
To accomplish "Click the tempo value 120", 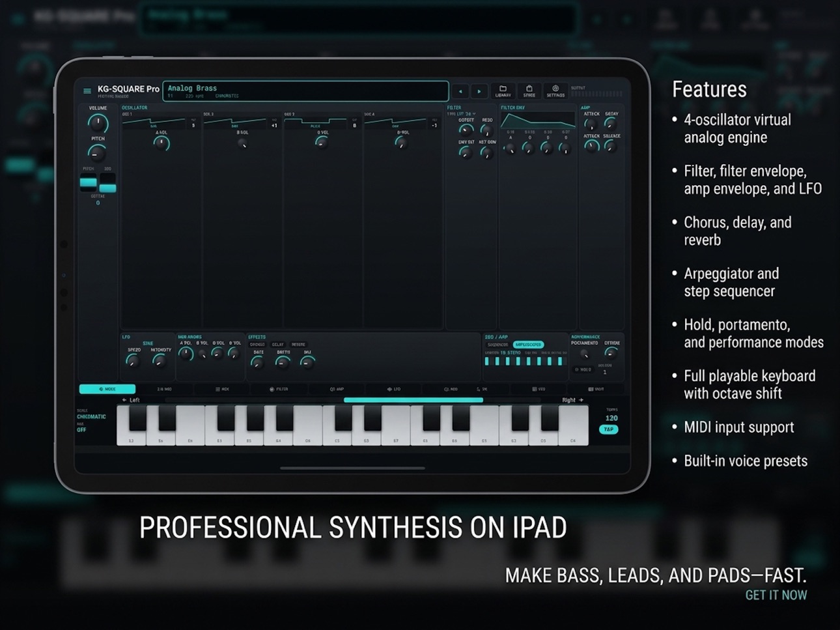I will point(611,418).
